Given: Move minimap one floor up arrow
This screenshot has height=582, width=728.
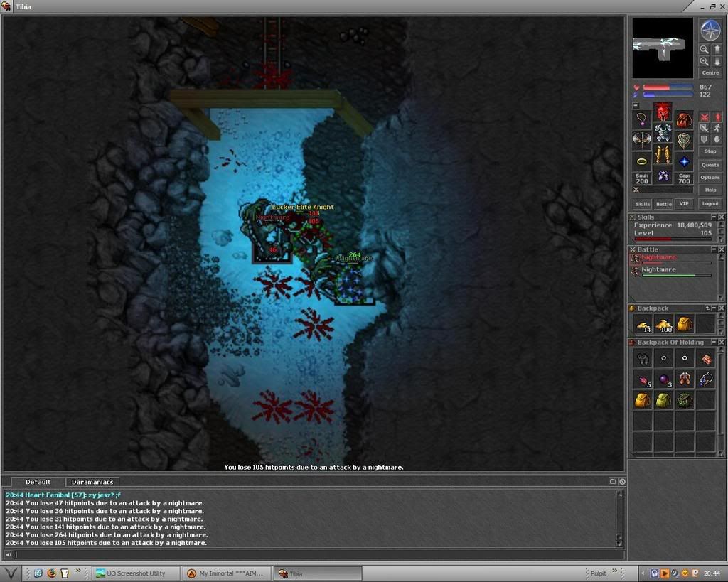Looking at the screenshot, I should point(717,49).
